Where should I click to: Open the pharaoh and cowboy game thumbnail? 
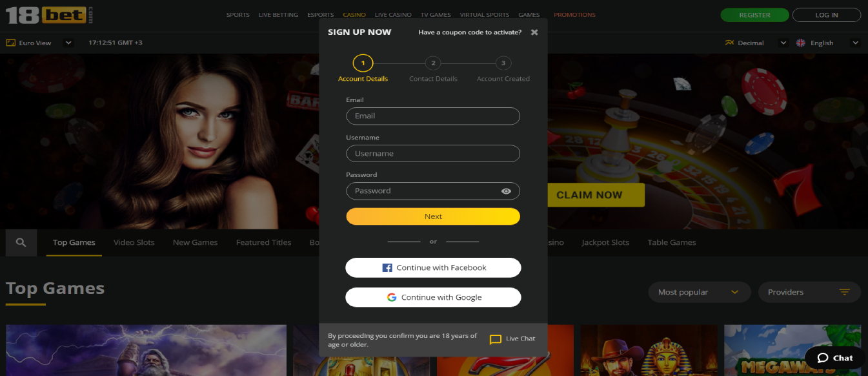pos(649,350)
